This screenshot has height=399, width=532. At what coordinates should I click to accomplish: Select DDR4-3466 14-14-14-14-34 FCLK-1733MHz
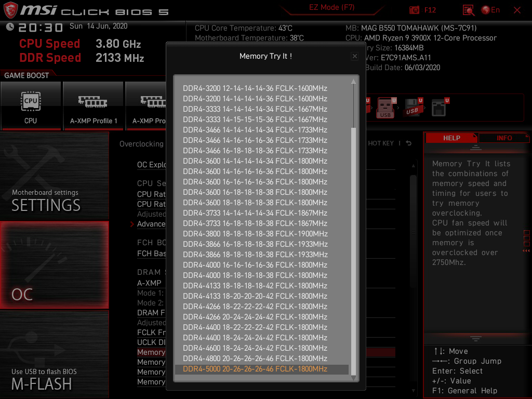[262, 130]
